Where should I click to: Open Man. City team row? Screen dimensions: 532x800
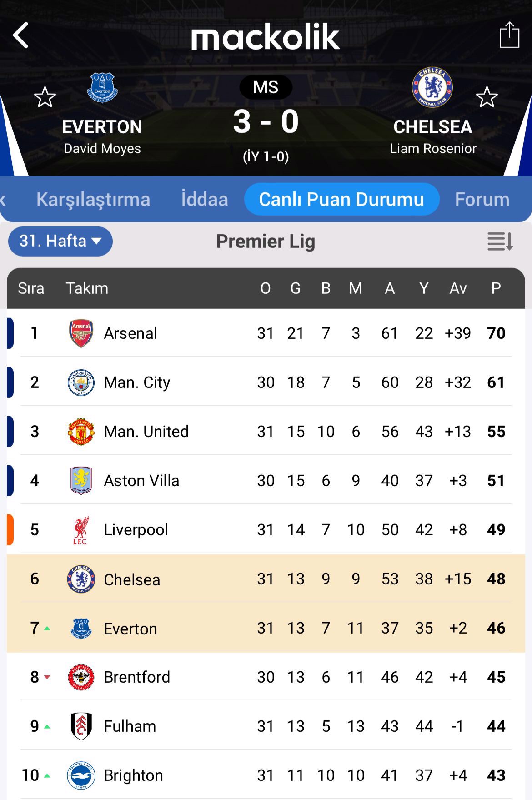pyautogui.click(x=137, y=382)
